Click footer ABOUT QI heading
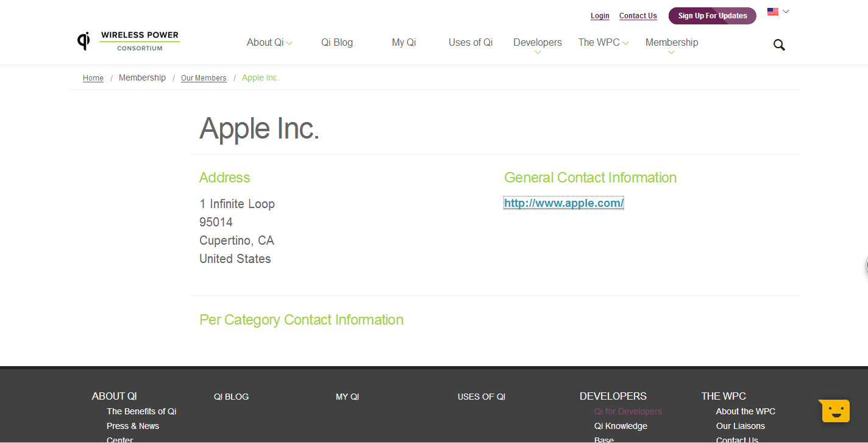The height and width of the screenshot is (443, 868). point(115,396)
